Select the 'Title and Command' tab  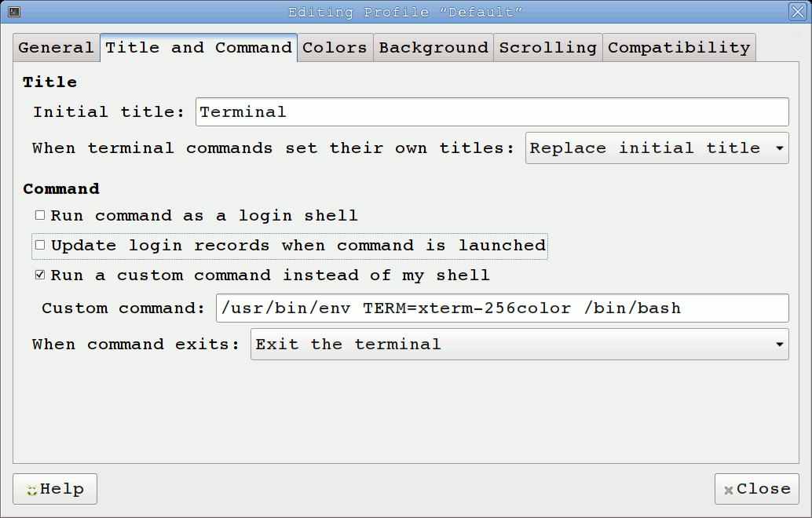point(199,47)
